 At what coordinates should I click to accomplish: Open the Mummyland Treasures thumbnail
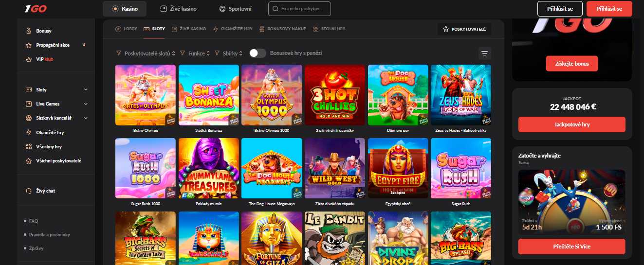209,168
